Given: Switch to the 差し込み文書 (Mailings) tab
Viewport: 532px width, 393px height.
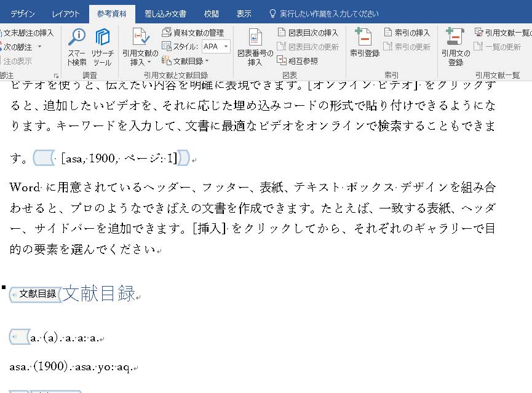Looking at the screenshot, I should (x=165, y=14).
